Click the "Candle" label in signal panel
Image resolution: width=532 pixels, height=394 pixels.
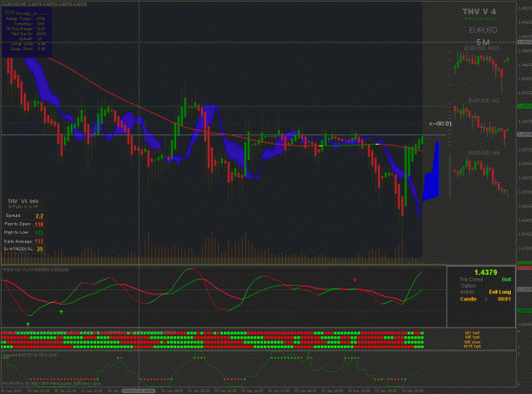(468, 299)
